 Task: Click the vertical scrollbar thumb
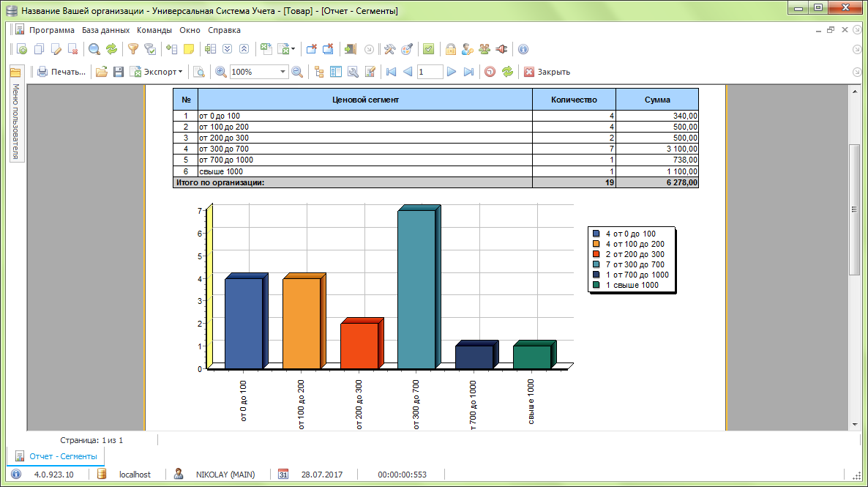tap(854, 209)
